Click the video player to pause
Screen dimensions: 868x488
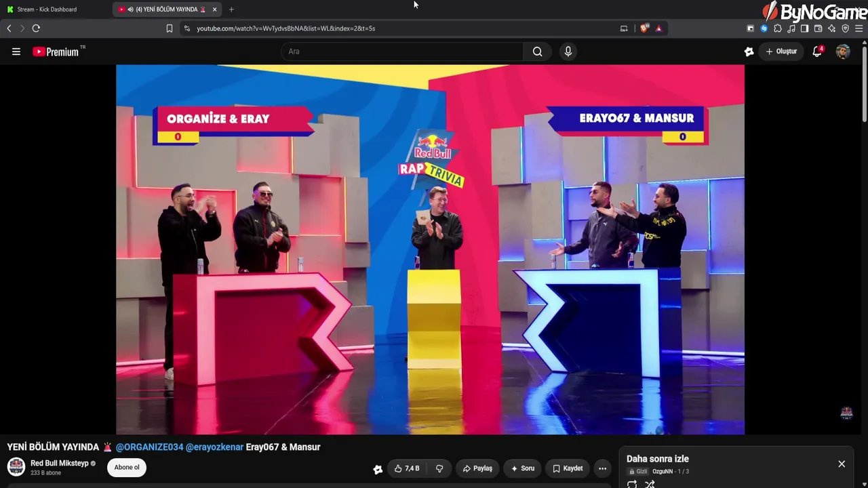(430, 249)
